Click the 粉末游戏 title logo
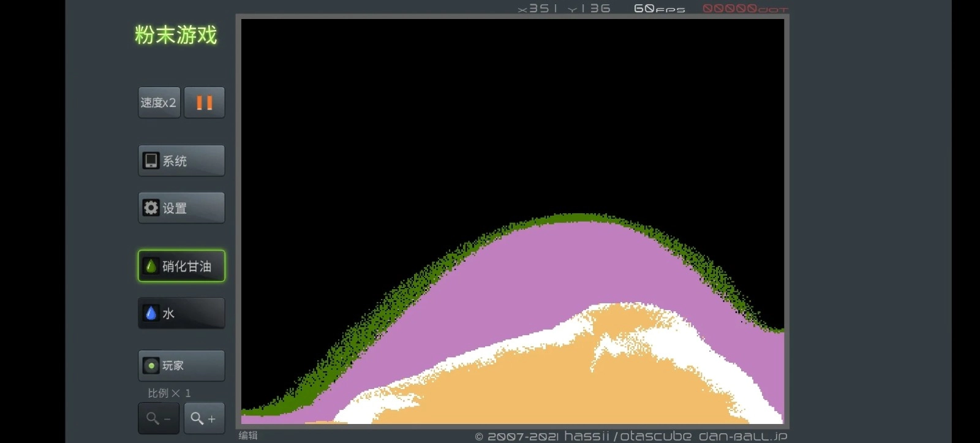 click(x=176, y=35)
